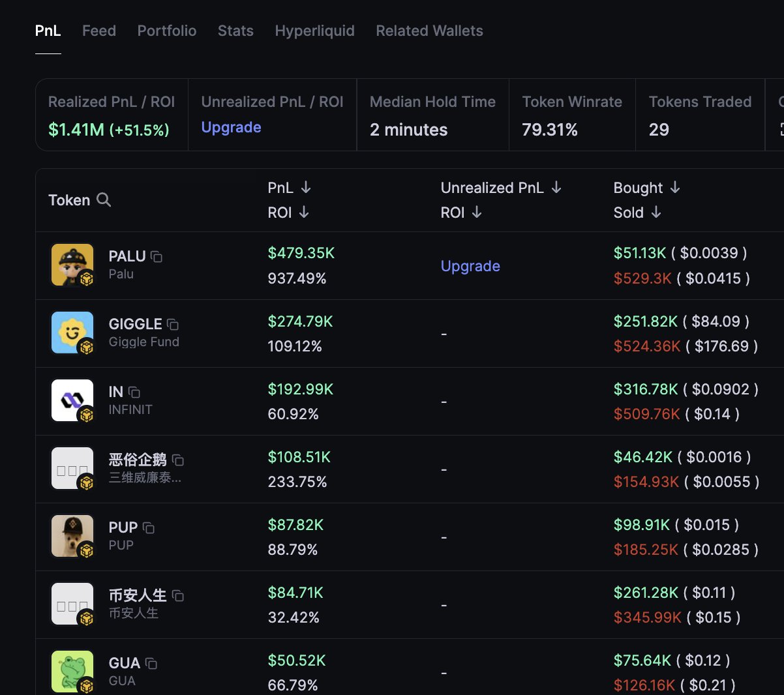Click Upgrade in the Unrealized PnL card
The width and height of the screenshot is (784, 695).
231,127
